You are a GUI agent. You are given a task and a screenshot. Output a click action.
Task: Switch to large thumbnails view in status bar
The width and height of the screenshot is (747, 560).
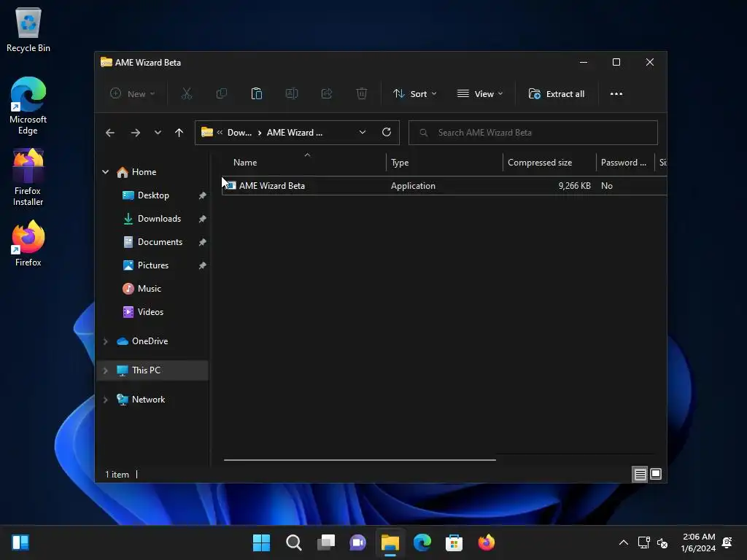[656, 474]
